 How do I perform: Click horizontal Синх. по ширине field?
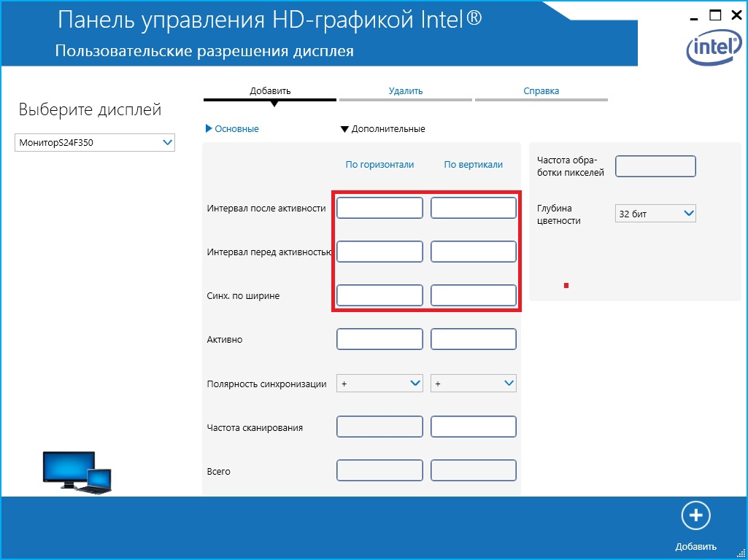379,295
